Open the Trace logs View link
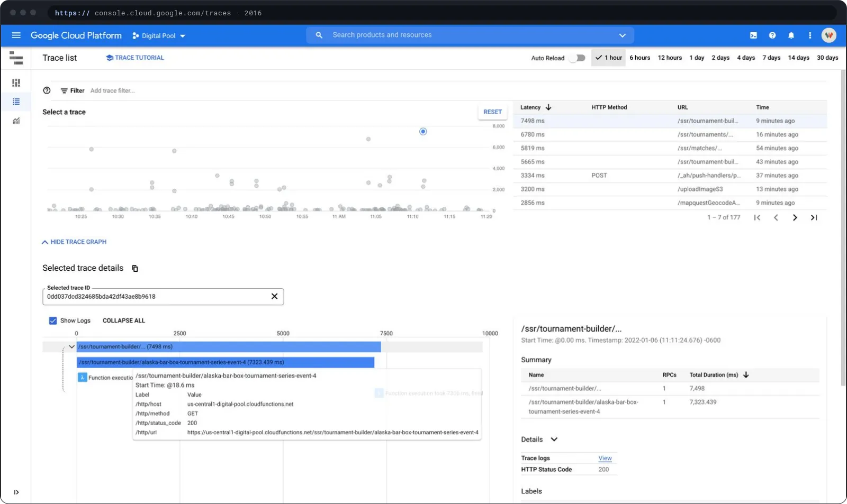 point(605,459)
